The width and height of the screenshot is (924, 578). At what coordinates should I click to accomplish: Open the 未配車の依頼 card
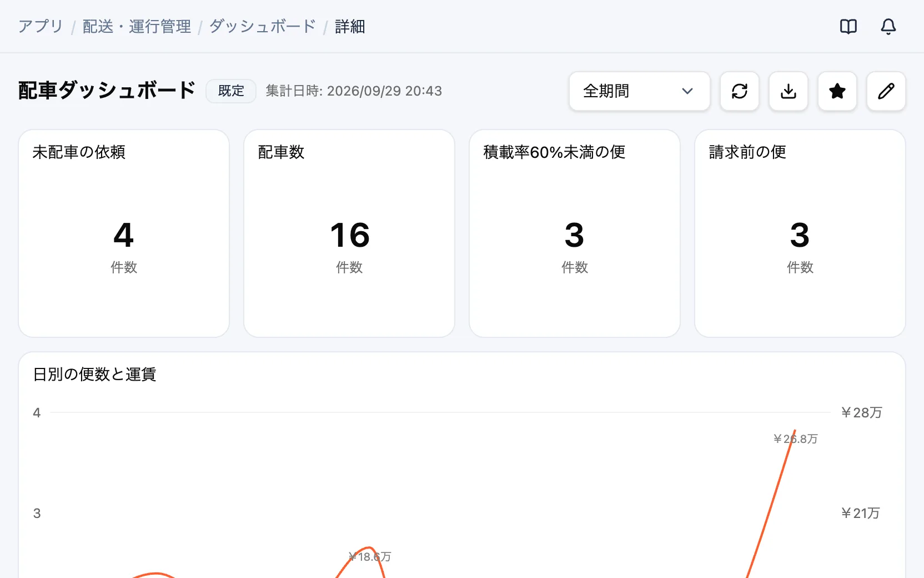click(124, 233)
